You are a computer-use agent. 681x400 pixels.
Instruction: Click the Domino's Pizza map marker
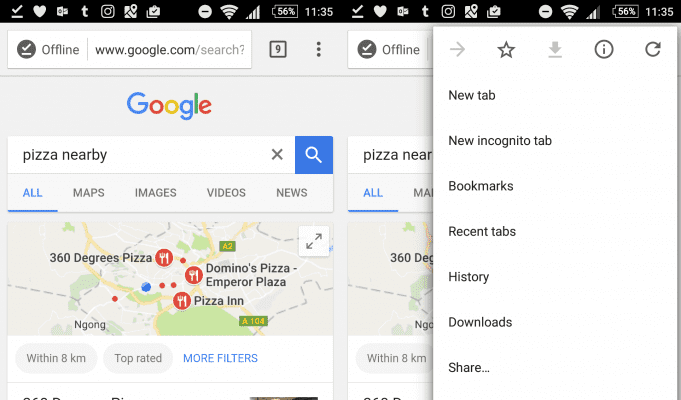(x=194, y=275)
